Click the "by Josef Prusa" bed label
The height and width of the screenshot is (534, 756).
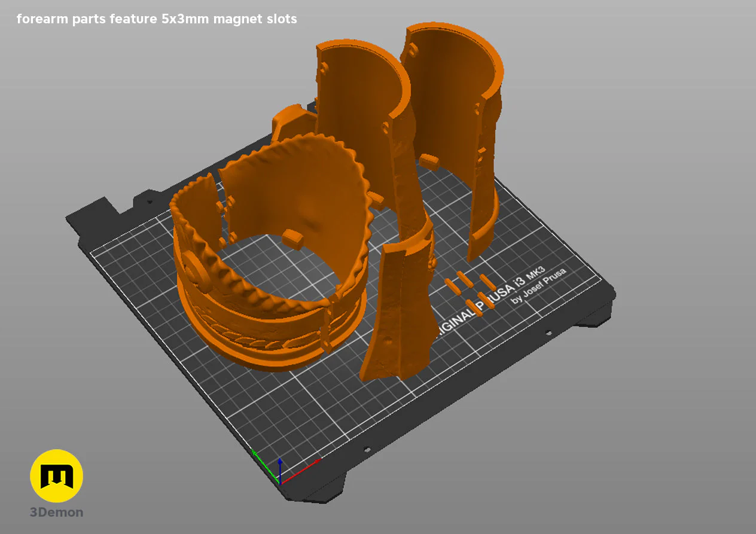click(x=539, y=286)
